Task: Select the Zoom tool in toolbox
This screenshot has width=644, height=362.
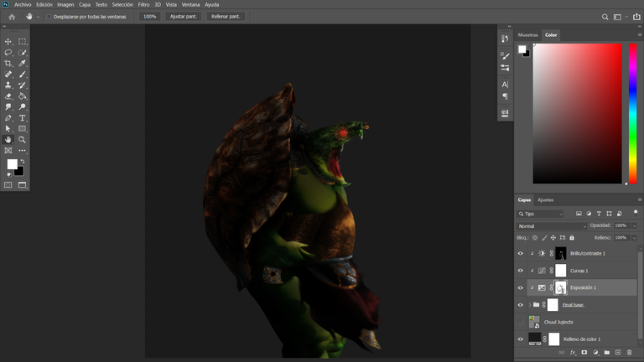Action: point(22,140)
